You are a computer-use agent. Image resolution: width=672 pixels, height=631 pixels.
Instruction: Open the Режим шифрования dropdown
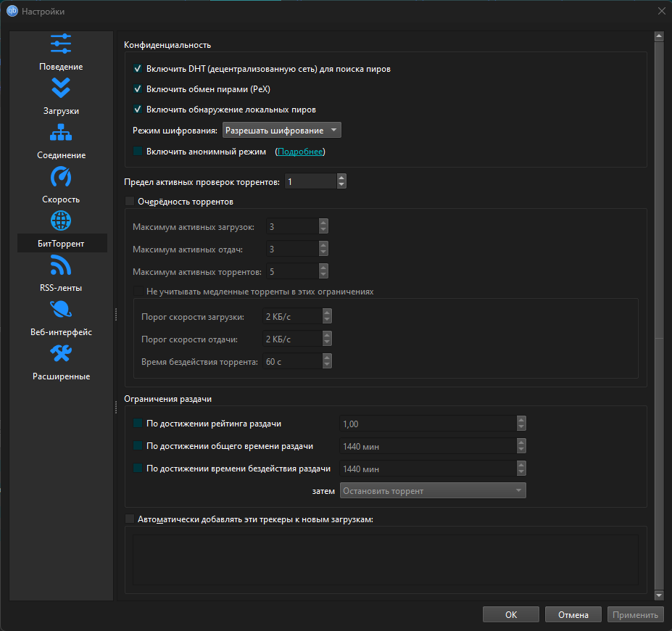tap(281, 131)
